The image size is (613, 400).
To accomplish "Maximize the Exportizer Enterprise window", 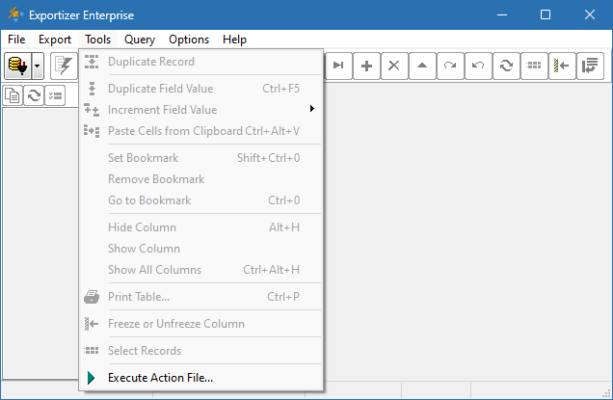I will click(x=545, y=15).
